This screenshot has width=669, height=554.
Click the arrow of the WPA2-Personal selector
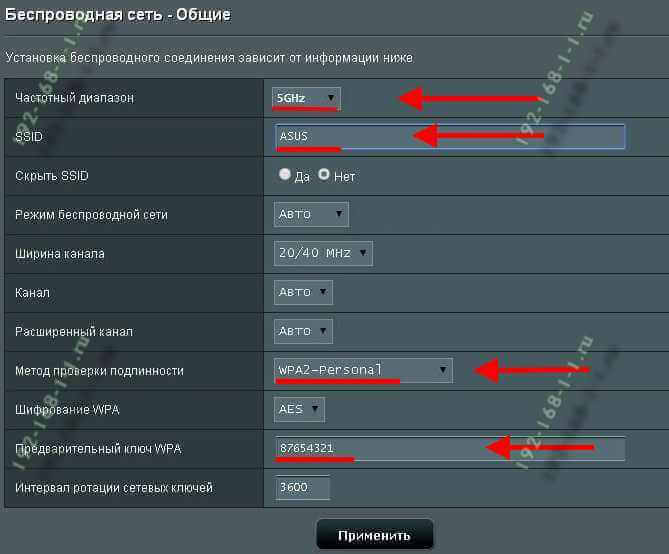443,370
